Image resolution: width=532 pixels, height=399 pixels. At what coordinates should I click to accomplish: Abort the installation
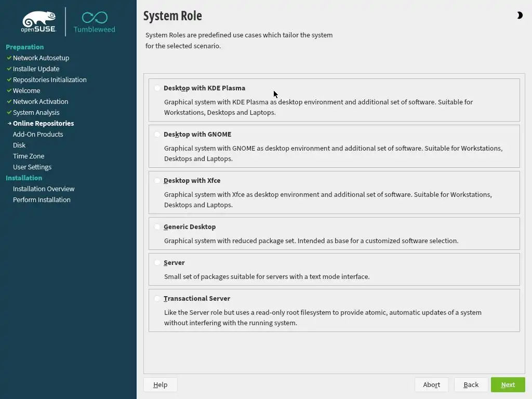point(431,384)
